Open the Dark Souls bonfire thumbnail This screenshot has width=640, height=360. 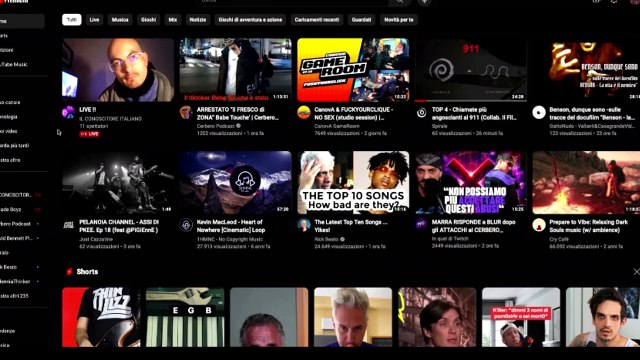click(586, 182)
